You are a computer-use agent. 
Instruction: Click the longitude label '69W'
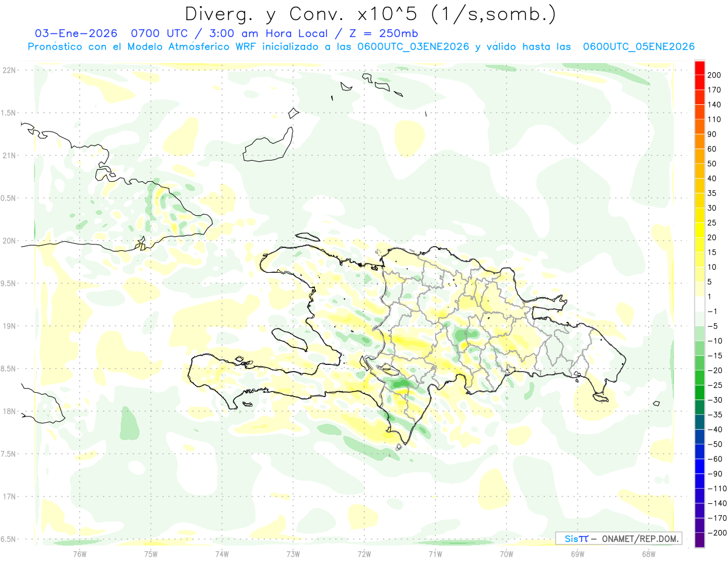coord(578,553)
